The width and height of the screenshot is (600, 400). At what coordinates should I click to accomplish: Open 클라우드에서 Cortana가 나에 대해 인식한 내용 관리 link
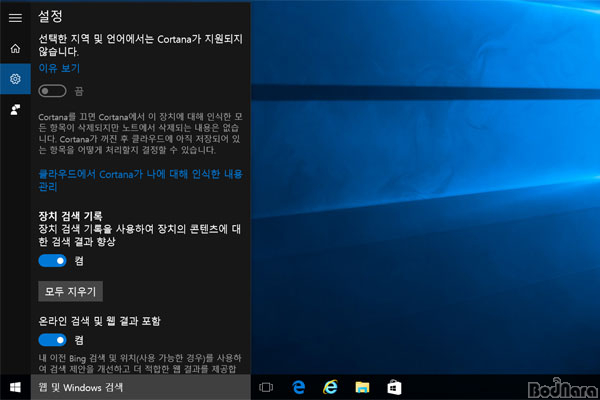pos(140,180)
